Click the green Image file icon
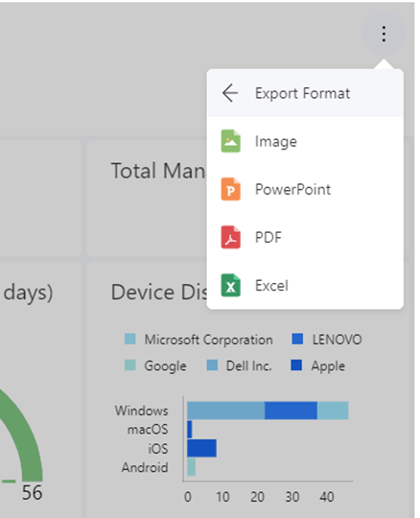420x518 pixels. point(230,141)
